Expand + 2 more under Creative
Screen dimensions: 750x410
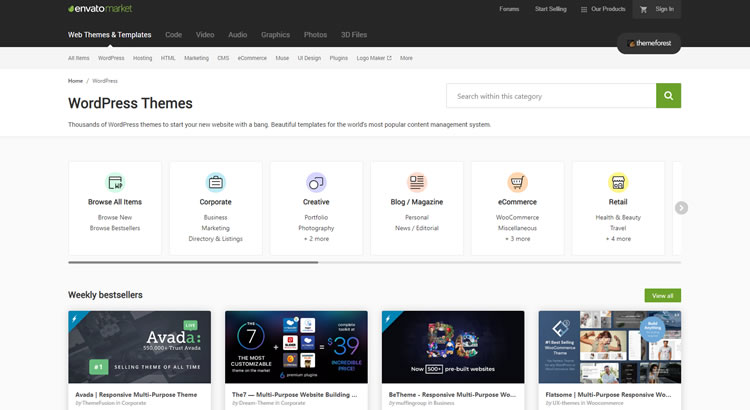[316, 239]
